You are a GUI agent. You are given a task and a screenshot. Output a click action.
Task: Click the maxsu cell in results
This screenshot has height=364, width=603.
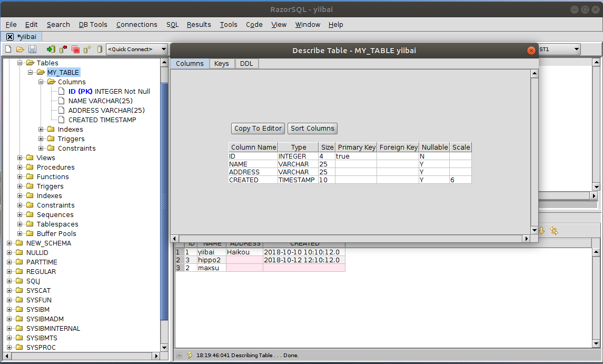pyautogui.click(x=212, y=268)
